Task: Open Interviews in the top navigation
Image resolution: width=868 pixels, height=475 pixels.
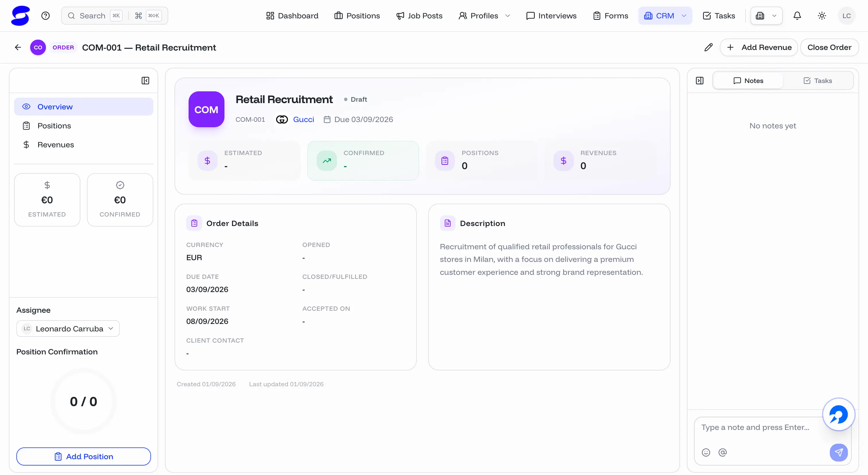Action: click(551, 16)
